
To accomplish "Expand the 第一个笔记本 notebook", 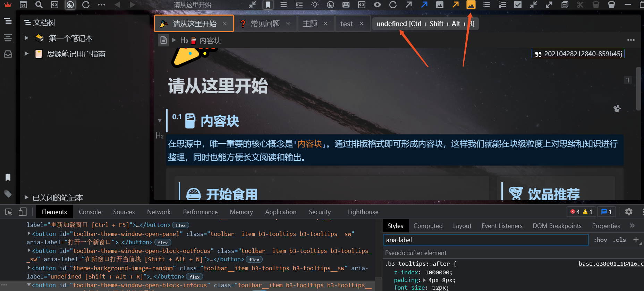I will coord(26,38).
